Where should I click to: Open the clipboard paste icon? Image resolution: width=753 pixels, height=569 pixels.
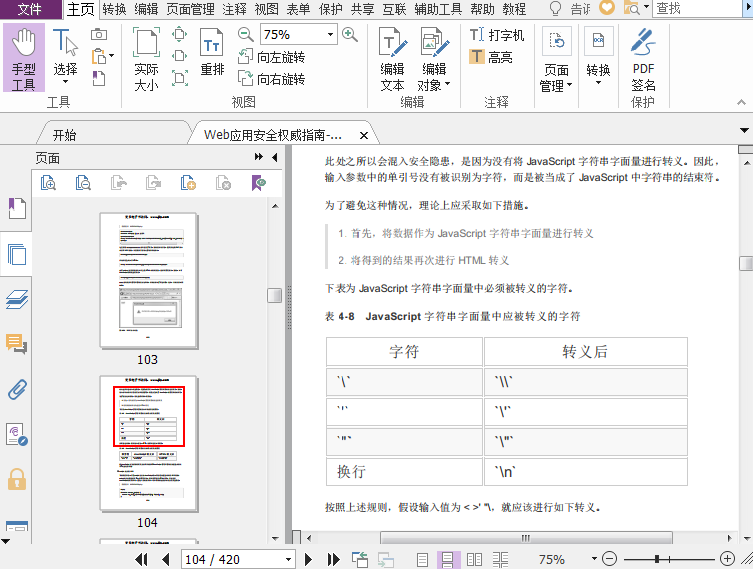[x=99, y=56]
